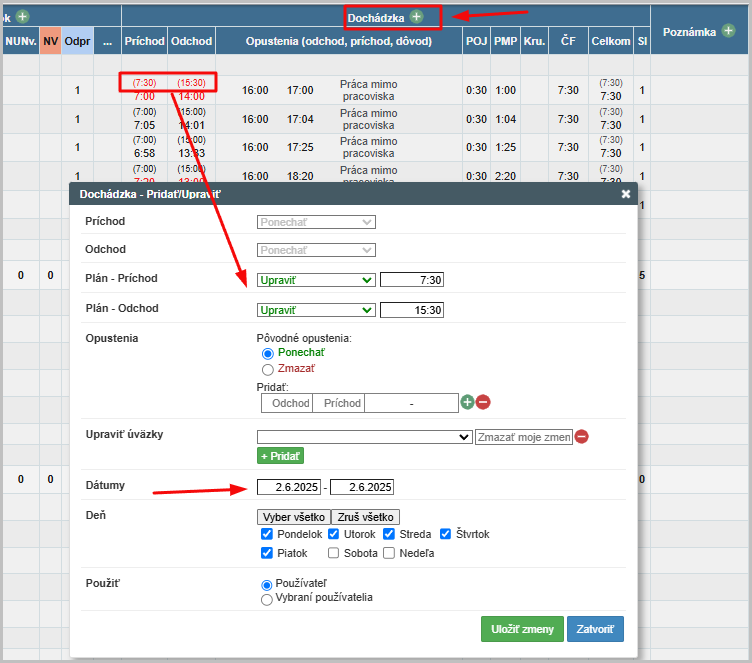The width and height of the screenshot is (752, 663).
Task: Click the NV column header
Action: click(x=50, y=41)
